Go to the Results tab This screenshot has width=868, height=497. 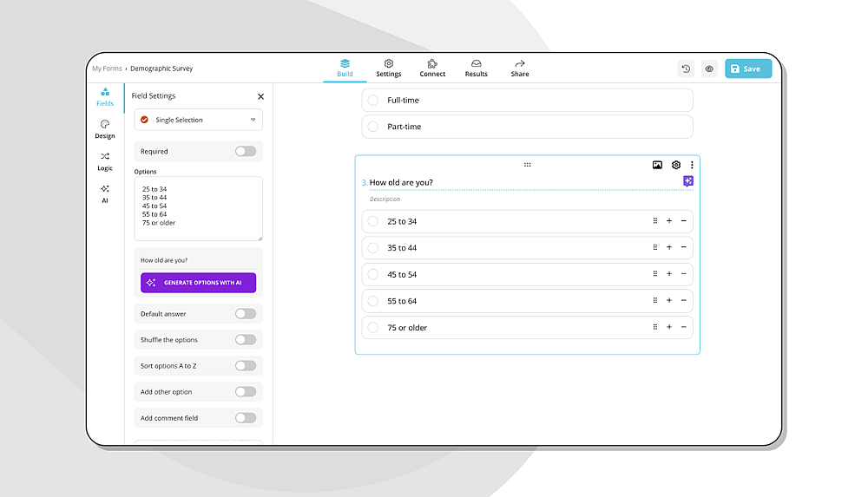pos(476,68)
